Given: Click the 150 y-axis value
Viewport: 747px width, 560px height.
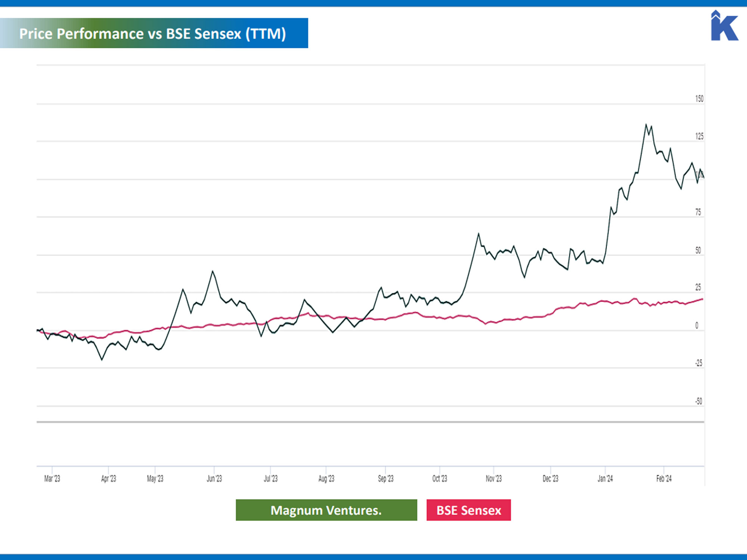Looking at the screenshot, I should (699, 99).
